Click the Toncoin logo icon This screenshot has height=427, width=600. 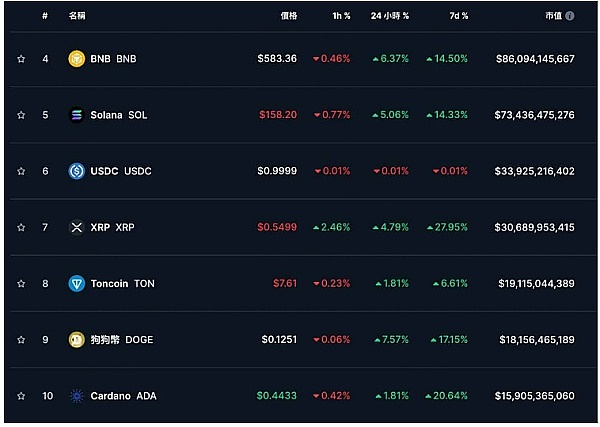pos(76,284)
